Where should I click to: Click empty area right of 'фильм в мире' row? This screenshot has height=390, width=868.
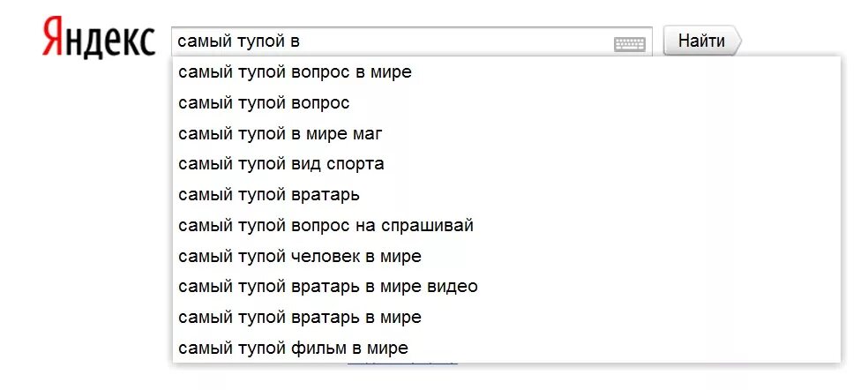(x=624, y=348)
